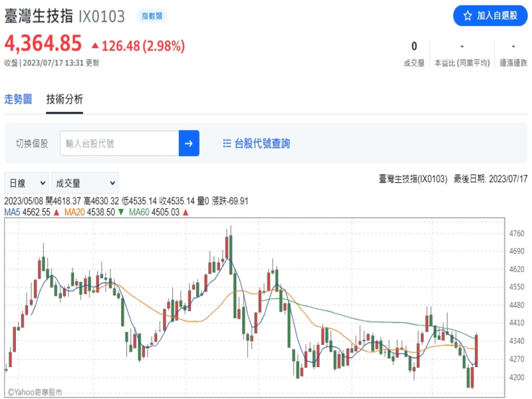Open the 台股代號查詢 link
Screen dimensions: 532x399
coord(262,144)
